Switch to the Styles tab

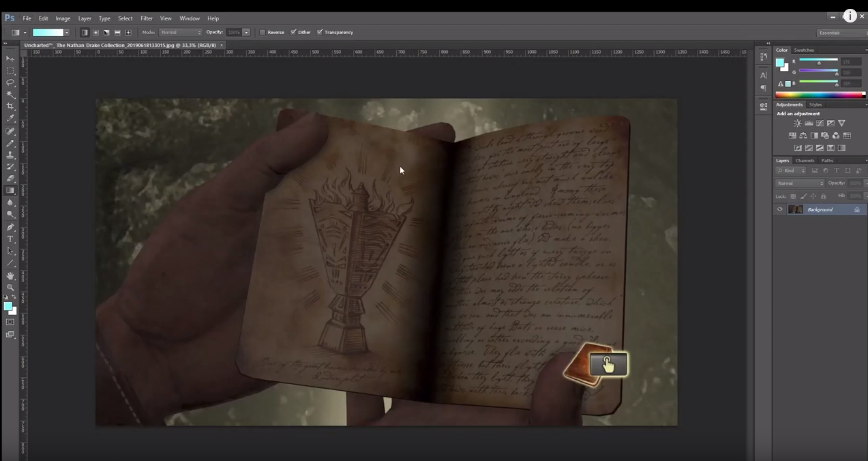[x=815, y=104]
